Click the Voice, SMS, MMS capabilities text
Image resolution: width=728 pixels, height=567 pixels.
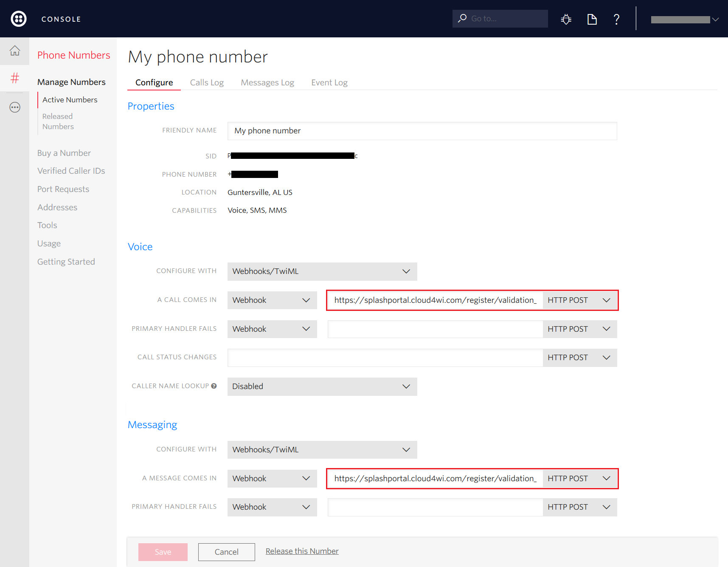[257, 210]
